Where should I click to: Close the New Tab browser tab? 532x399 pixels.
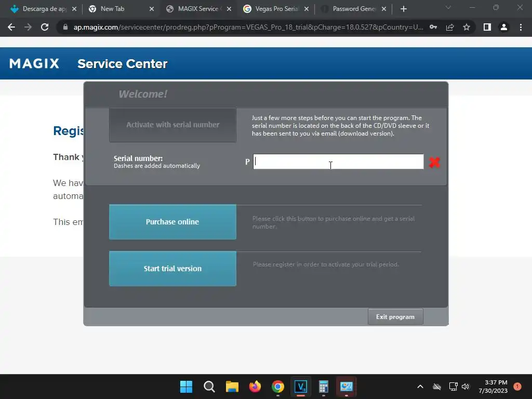pos(152,9)
